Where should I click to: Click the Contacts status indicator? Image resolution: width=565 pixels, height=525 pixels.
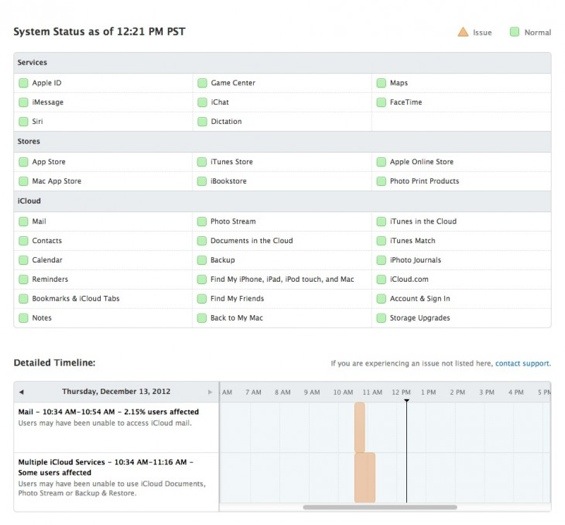[x=23, y=241]
